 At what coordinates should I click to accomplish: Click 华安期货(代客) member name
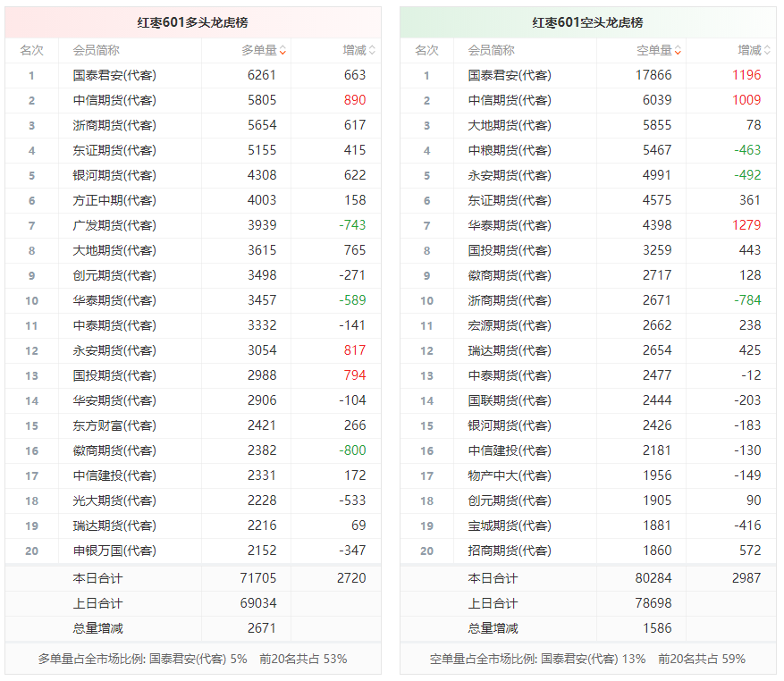coord(114,400)
